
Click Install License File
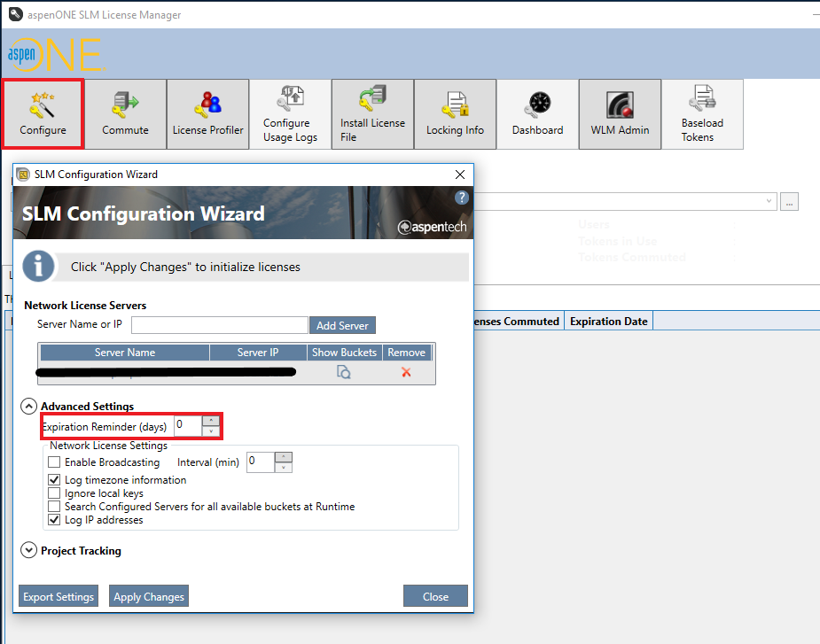tap(373, 114)
